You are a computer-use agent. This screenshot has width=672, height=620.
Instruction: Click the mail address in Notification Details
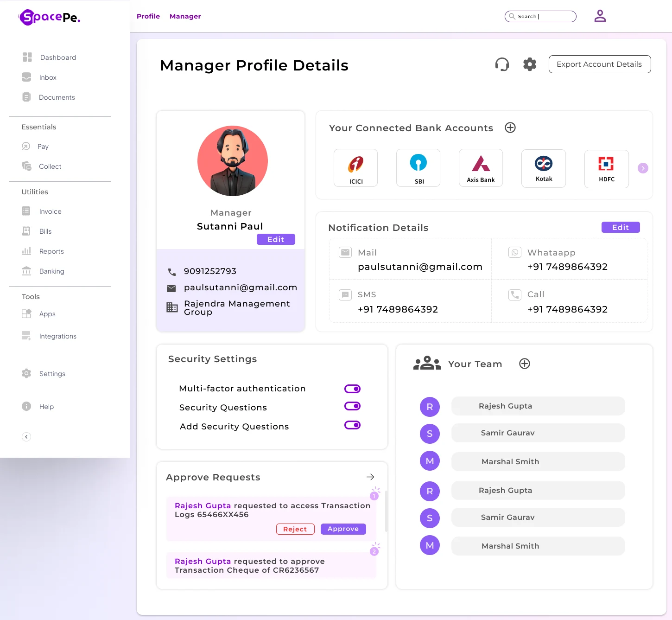click(x=420, y=267)
